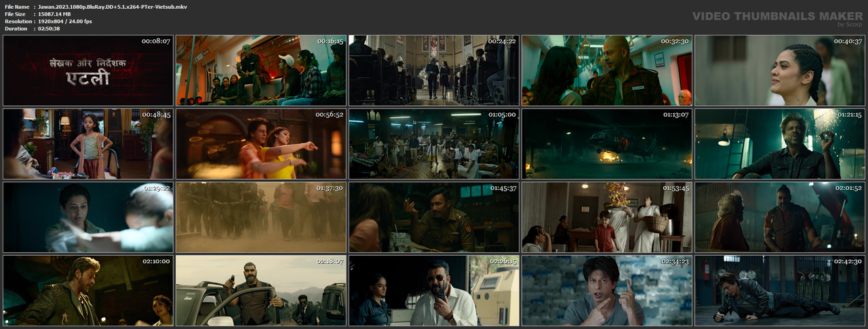The image size is (868, 329).
Task: Select the helicopter thumbnail at 01:13:07
Action: tap(607, 144)
